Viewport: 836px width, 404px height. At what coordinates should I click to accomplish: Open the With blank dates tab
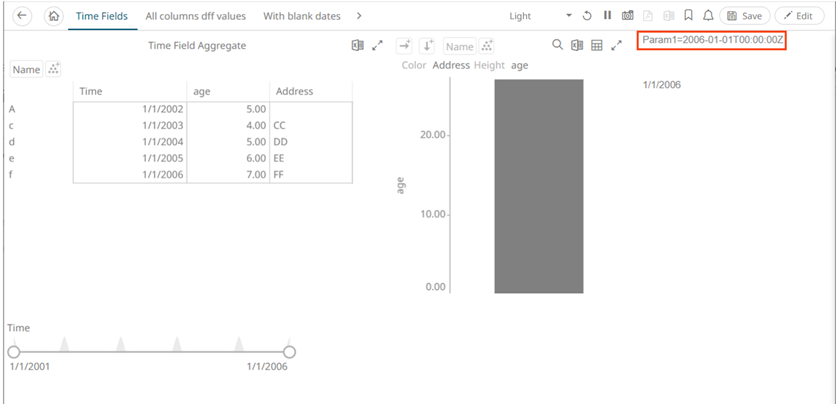302,16
